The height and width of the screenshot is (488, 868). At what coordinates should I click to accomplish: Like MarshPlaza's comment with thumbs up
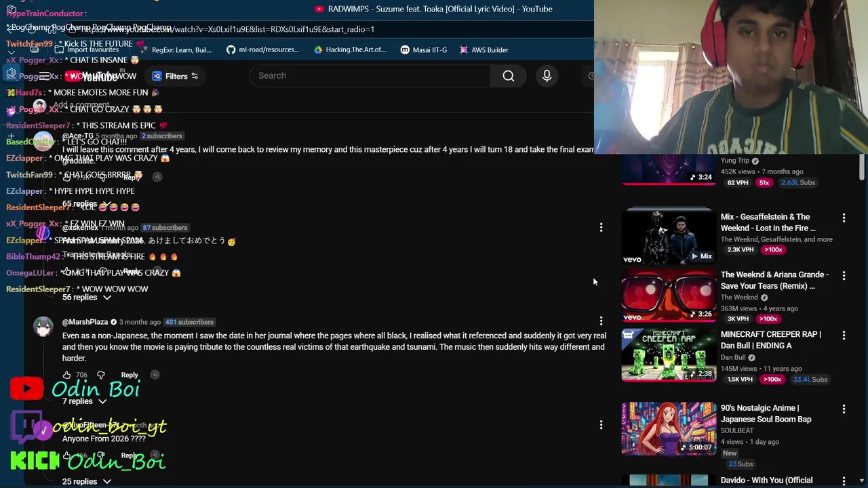pos(66,375)
